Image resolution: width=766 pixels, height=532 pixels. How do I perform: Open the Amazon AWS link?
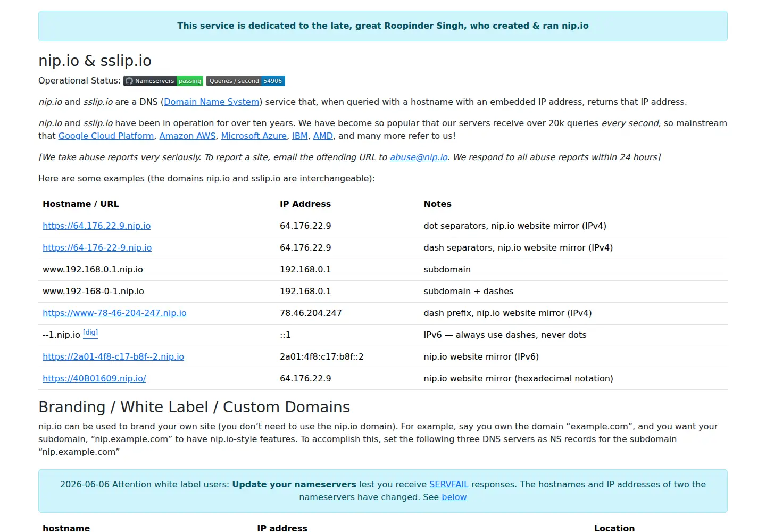click(x=188, y=136)
